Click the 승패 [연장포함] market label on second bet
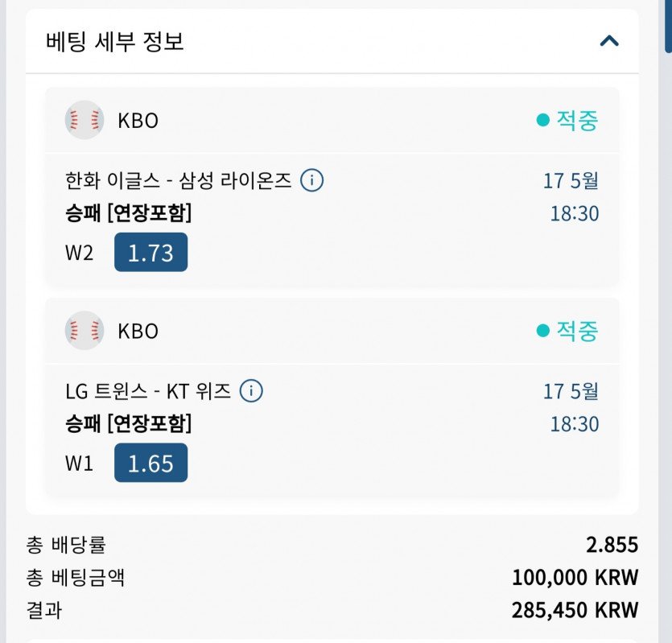Viewport: 672px width, 643px height. pyautogui.click(x=128, y=424)
